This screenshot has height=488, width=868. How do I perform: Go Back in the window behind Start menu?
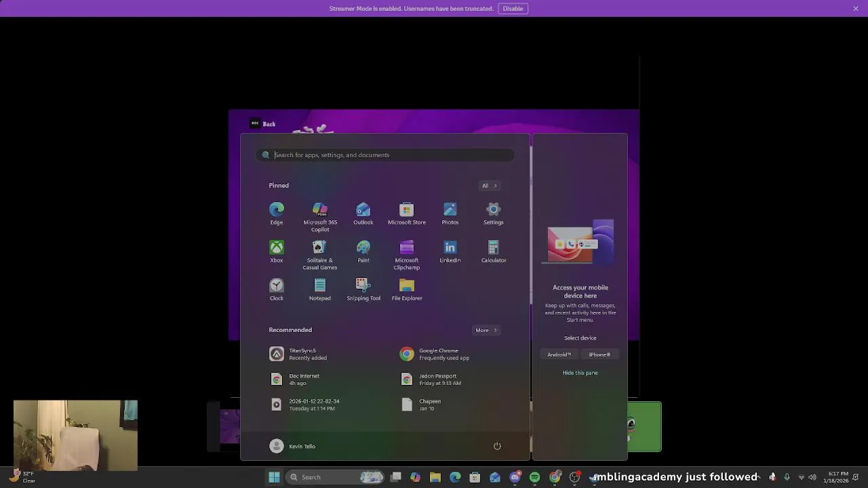tap(262, 124)
